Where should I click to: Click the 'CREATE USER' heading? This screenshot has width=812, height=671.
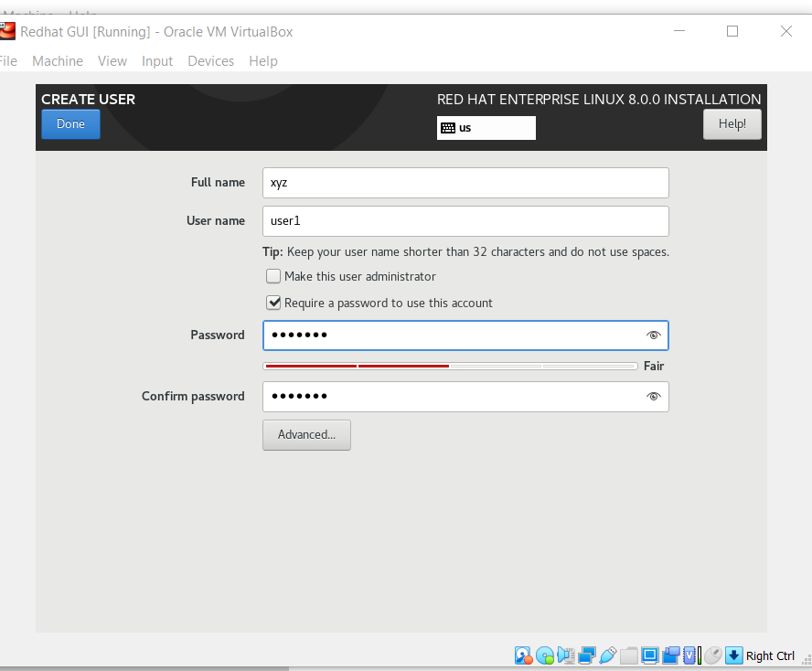[x=88, y=100]
